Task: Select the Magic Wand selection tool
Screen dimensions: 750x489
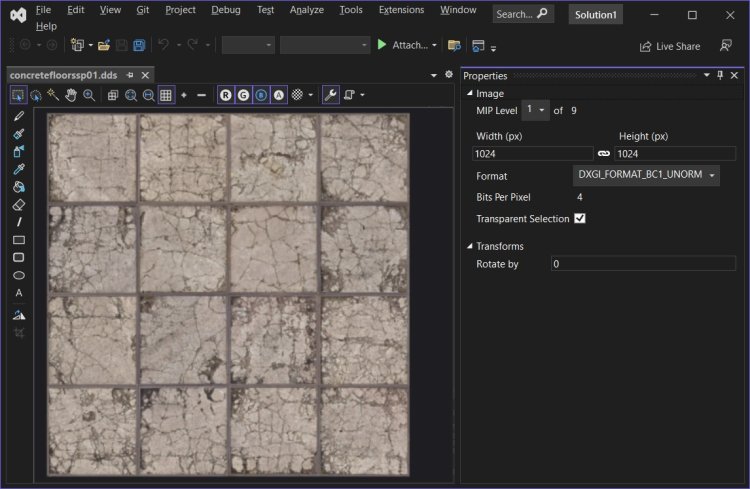Action: 53,95
